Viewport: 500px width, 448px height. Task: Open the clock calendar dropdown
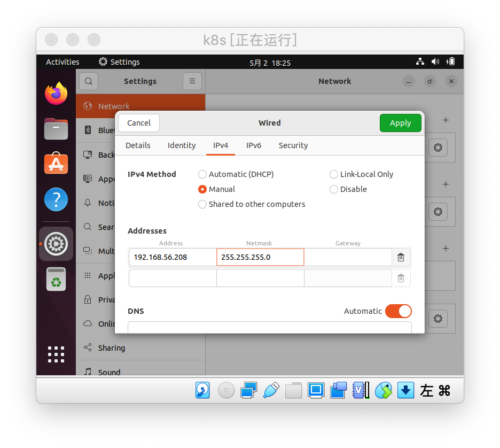click(x=270, y=63)
